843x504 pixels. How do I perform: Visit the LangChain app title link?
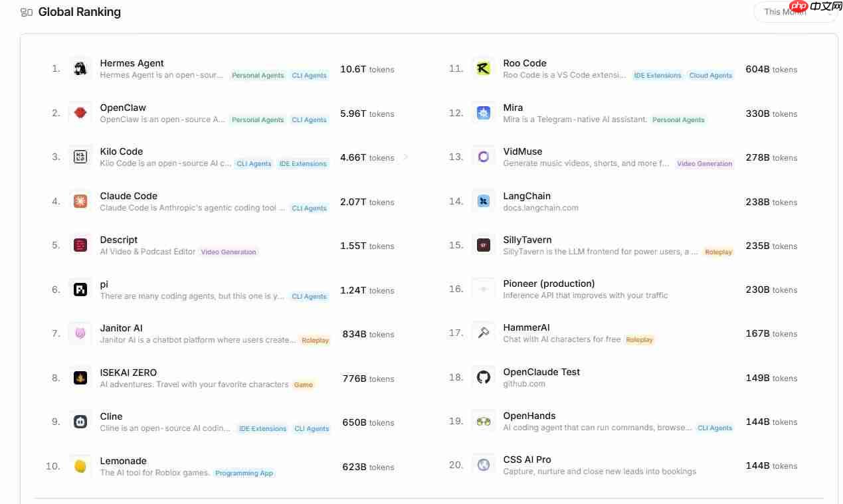[x=527, y=196]
